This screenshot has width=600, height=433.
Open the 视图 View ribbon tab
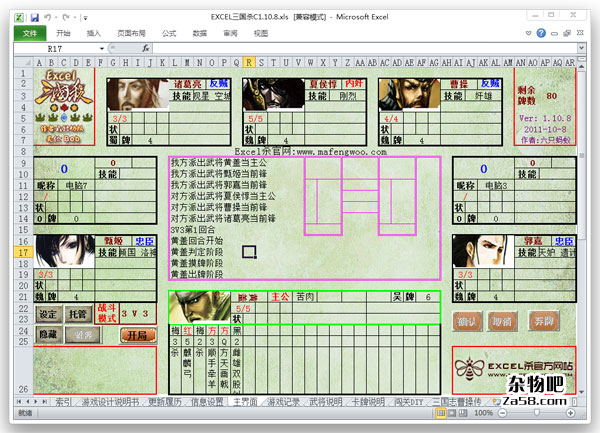pyautogui.click(x=261, y=33)
